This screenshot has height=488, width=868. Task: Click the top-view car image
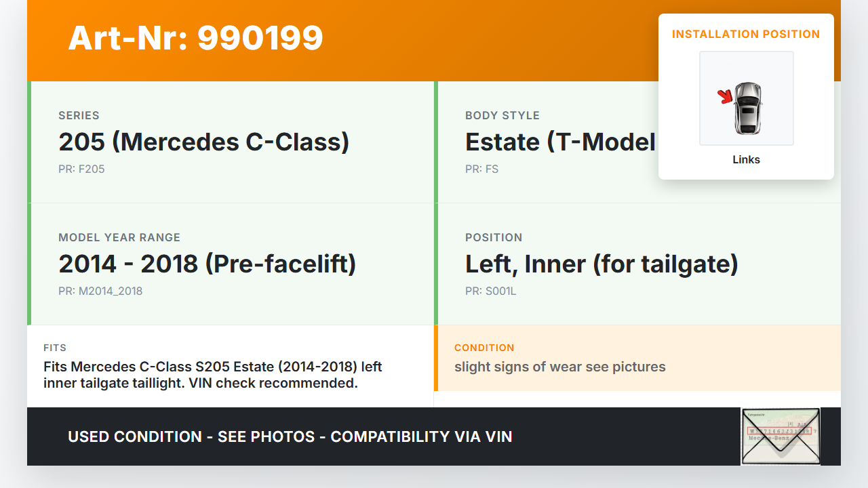(748, 108)
